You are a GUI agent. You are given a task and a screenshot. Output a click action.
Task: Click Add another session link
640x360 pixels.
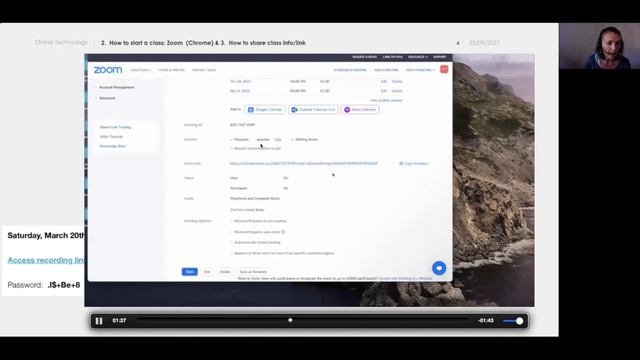386,100
